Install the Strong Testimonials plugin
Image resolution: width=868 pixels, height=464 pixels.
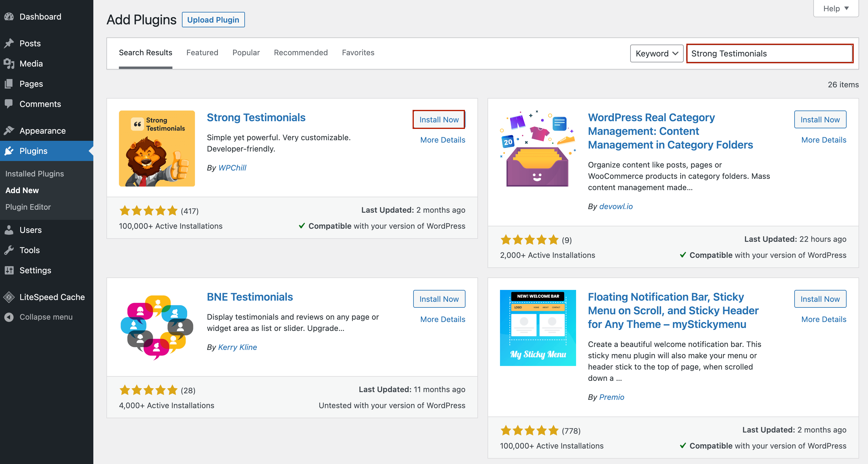[439, 119]
